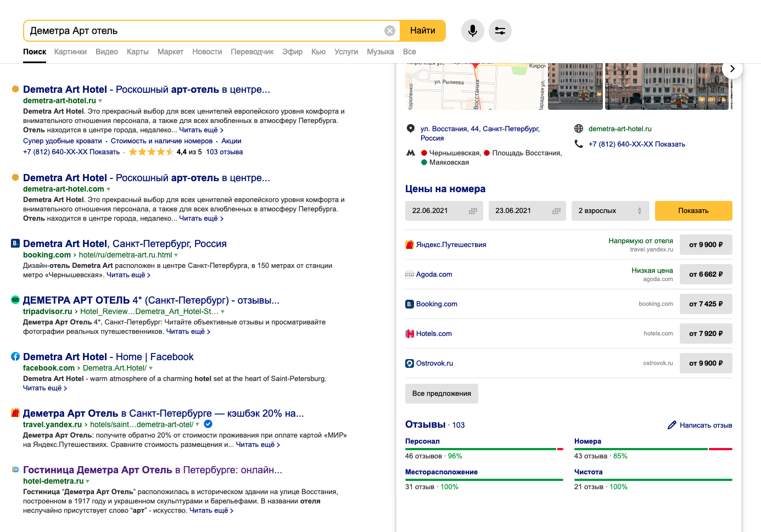Click the Yandex Travel favicon beside cashback result
This screenshot has height=532, width=761.
click(15, 413)
